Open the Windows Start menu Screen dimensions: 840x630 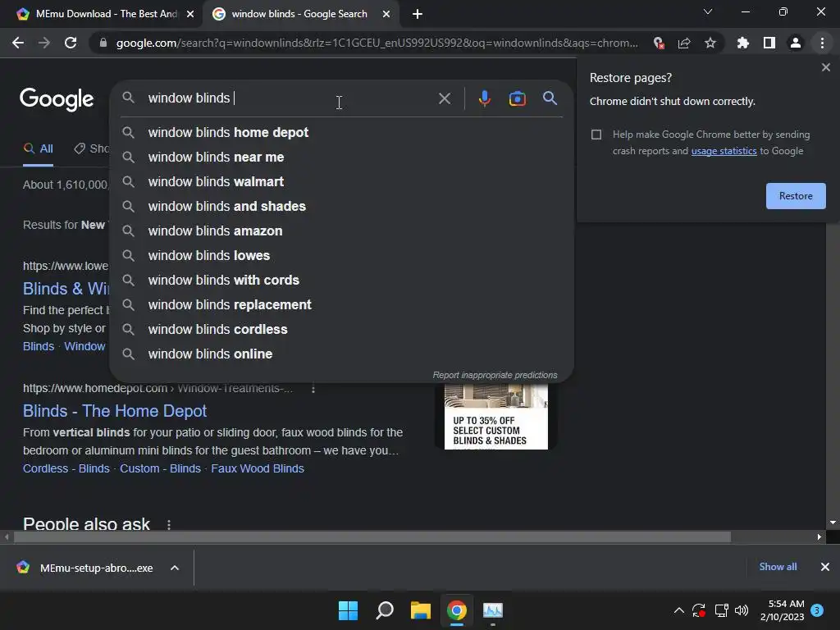[x=348, y=610]
